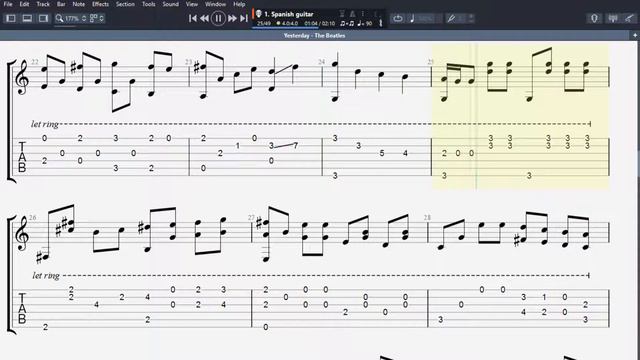Open the File menu
Screen dimensions: 640x360
8,4
